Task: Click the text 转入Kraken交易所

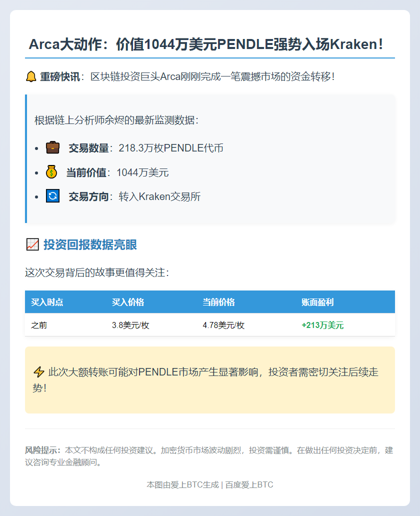Action: (x=159, y=196)
